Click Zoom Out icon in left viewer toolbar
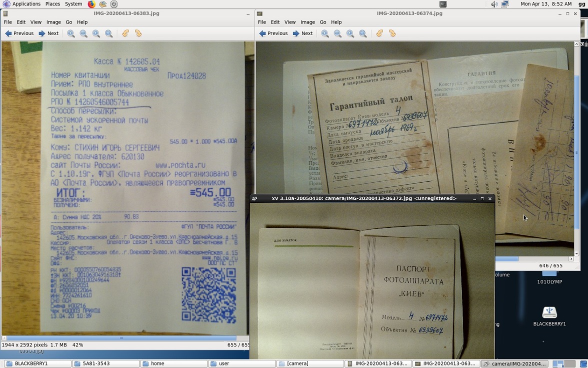This screenshot has width=588, height=368. coord(83,34)
